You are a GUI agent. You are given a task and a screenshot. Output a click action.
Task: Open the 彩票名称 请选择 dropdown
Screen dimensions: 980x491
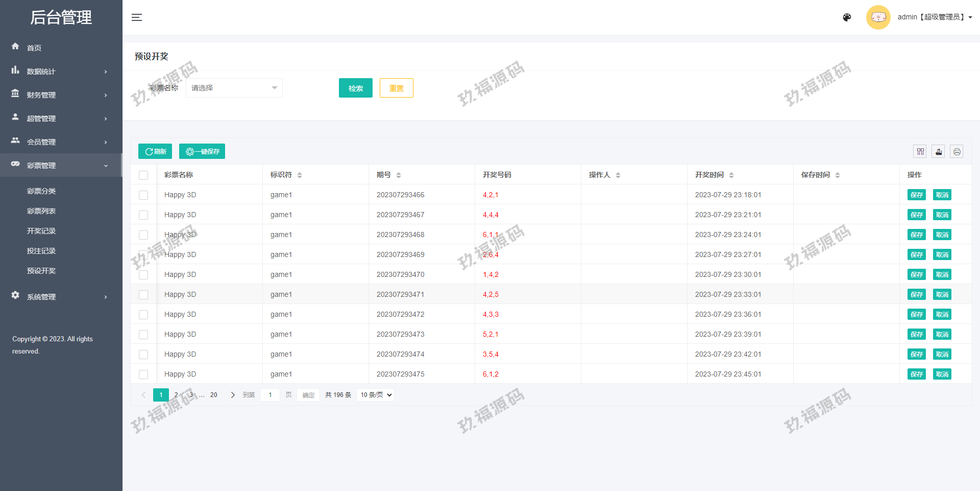tap(234, 88)
